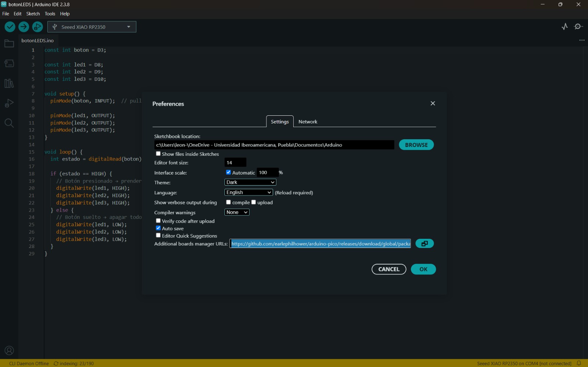Open the Seeed XIAO RP2350 board selector

pyautogui.click(x=92, y=27)
